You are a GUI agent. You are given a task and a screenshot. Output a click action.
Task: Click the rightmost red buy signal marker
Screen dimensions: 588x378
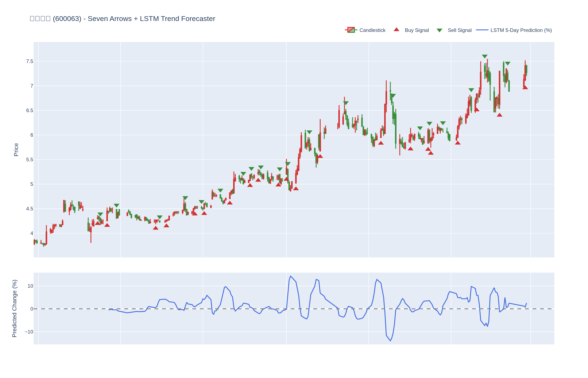[x=525, y=87]
